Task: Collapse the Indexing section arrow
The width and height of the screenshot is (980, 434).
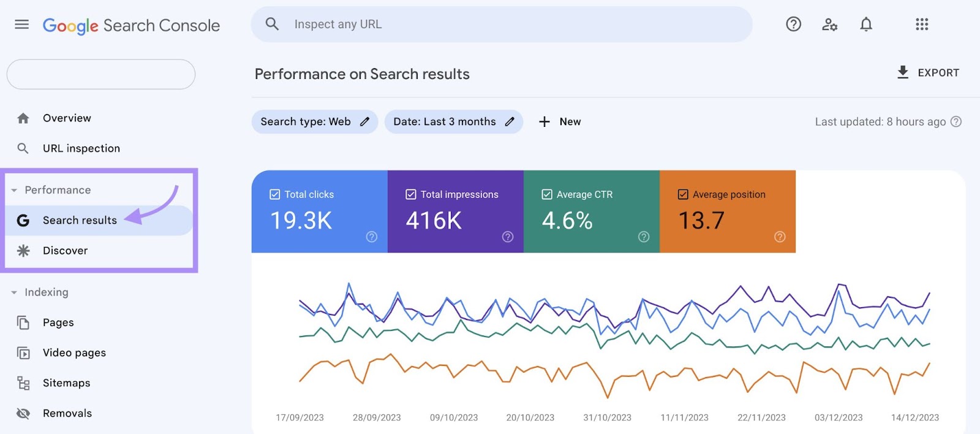Action: (14, 293)
